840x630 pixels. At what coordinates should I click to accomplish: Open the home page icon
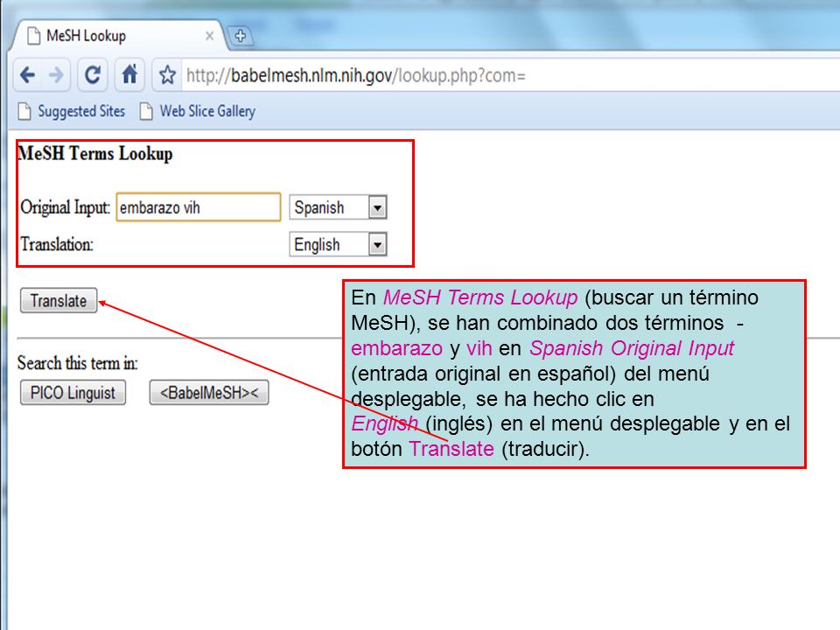129,74
